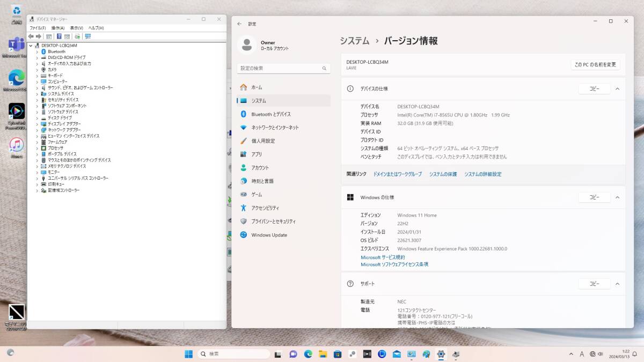This screenshot has height=362, width=644.
Task: Open network and volume tray icons
Action: pyautogui.click(x=596, y=354)
